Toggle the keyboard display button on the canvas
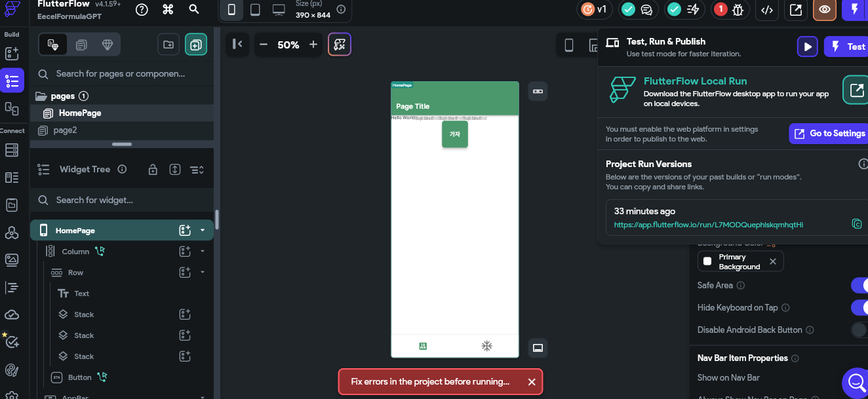The height and width of the screenshot is (399, 868). tap(538, 91)
